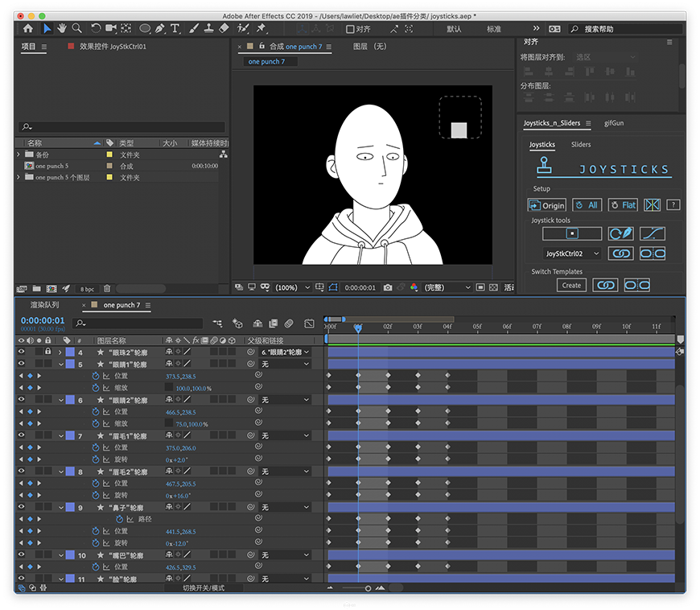Pick the Type text tool
The image size is (700, 610).
point(175,29)
